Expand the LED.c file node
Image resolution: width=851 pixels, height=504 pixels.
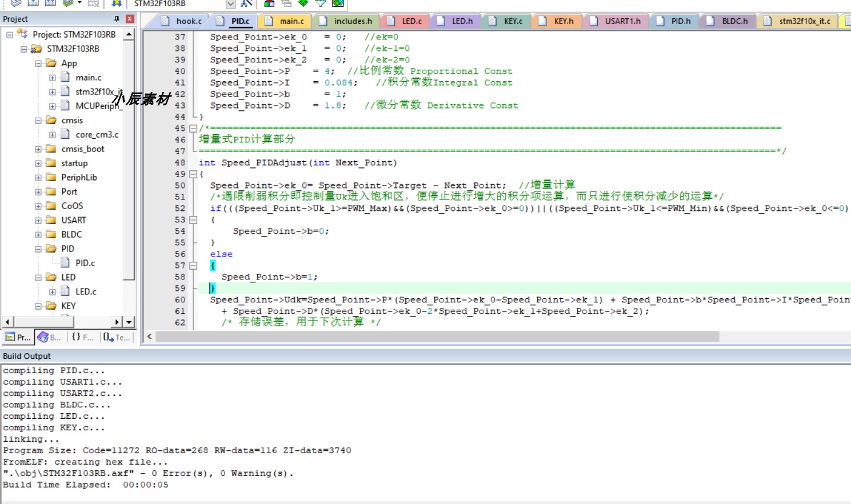click(x=53, y=292)
